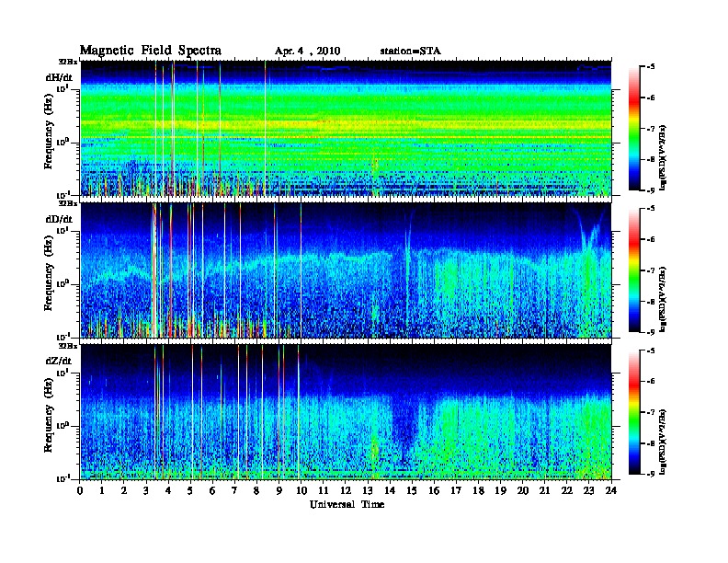
Task: Click the color scale bar beside dZ/dt
Action: pos(634,411)
